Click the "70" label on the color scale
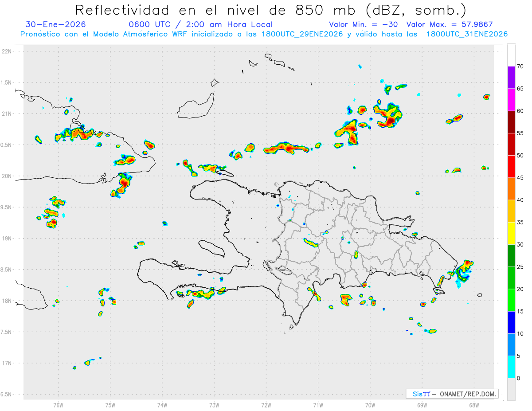532x411 pixels. (x=520, y=67)
